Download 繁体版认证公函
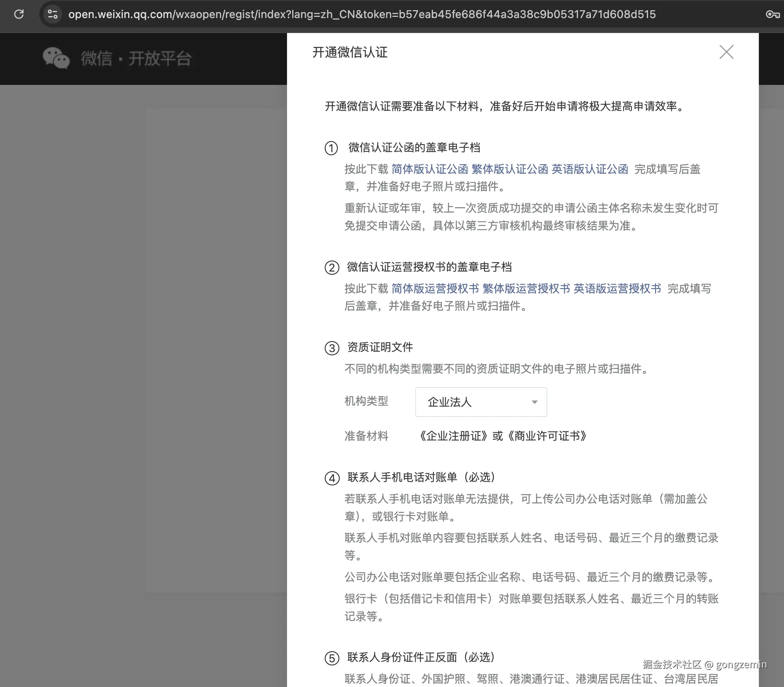The height and width of the screenshot is (687, 784). (510, 169)
